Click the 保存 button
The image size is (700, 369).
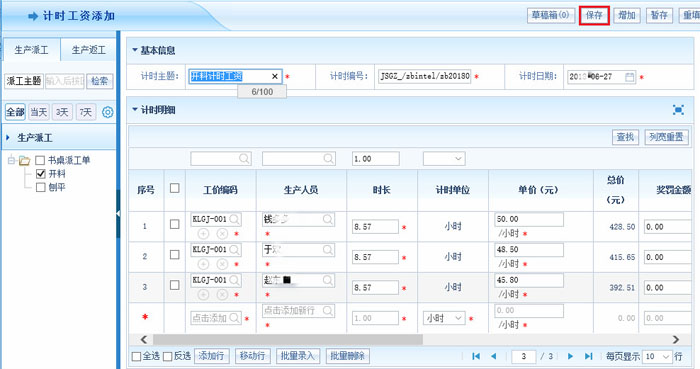(x=594, y=15)
